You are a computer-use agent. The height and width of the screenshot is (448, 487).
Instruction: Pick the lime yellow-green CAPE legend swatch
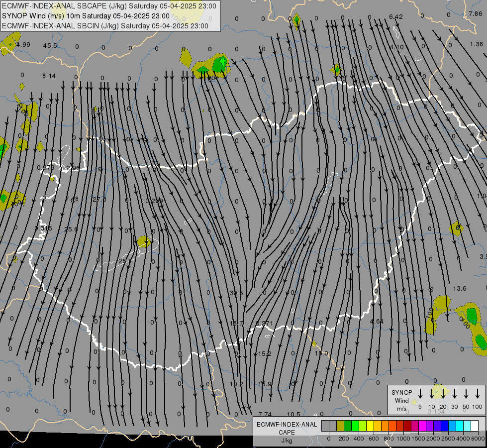(363, 426)
